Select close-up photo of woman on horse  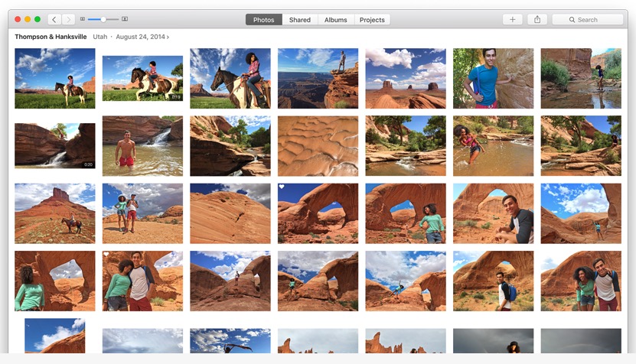tap(230, 78)
